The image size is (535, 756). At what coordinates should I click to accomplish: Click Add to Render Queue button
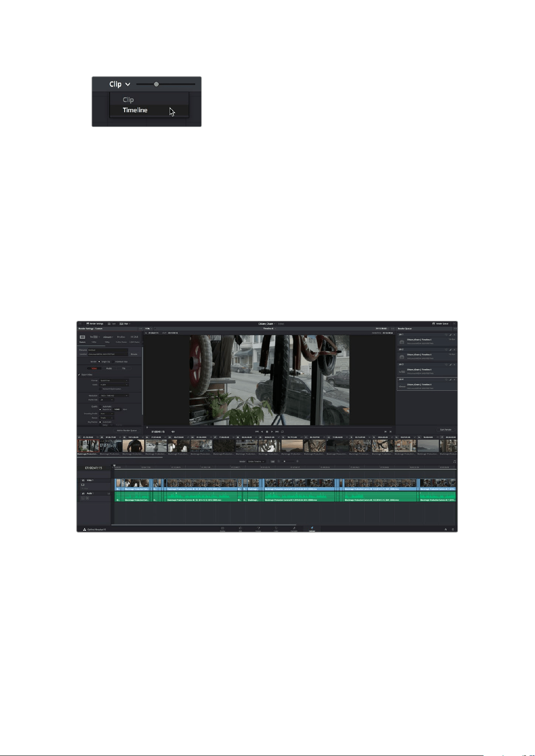(127, 430)
